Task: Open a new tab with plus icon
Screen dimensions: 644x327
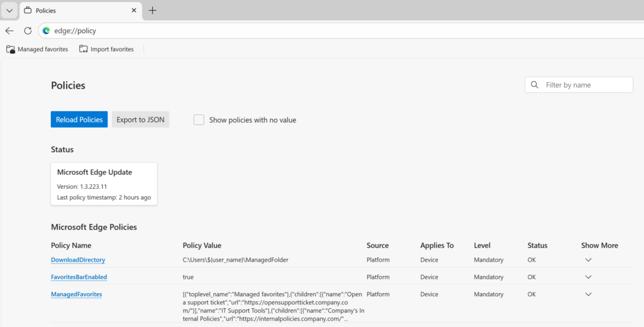Action: [152, 10]
